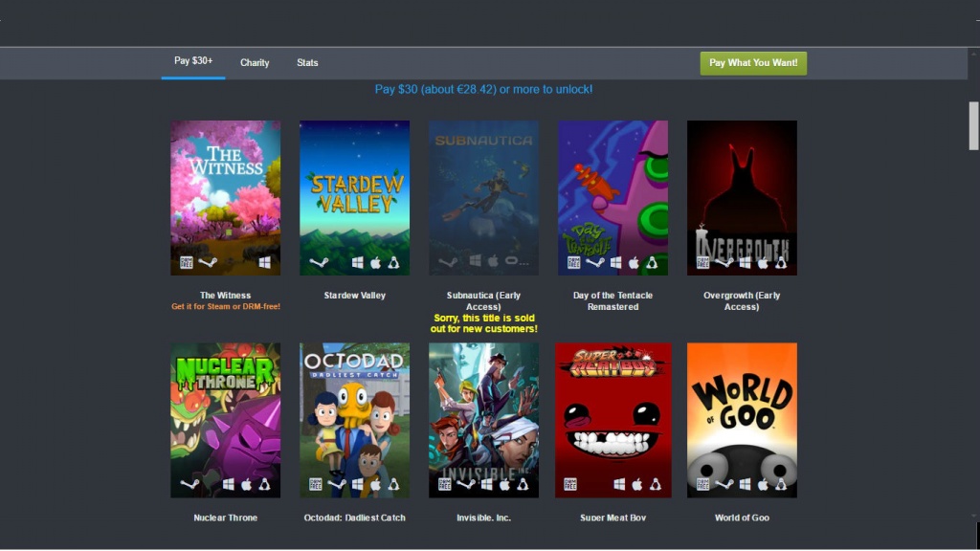This screenshot has width=980, height=551.
Task: Click the page's vertical scrollbar thumb
Action: [973, 125]
